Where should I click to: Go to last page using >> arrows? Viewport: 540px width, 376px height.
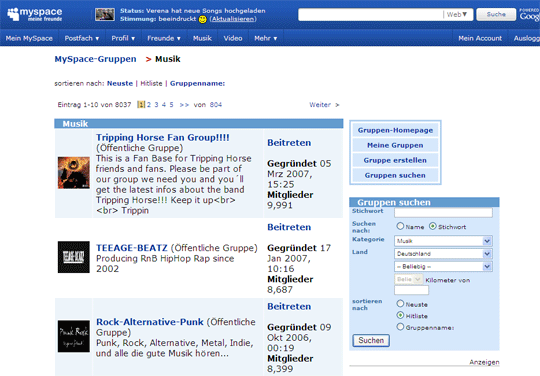[184, 105]
